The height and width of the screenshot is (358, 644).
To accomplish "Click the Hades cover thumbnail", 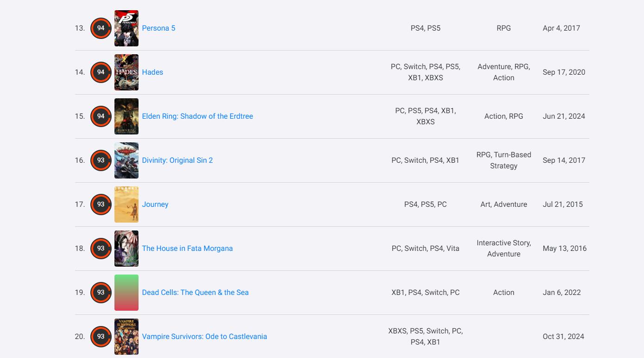I will coord(126,72).
